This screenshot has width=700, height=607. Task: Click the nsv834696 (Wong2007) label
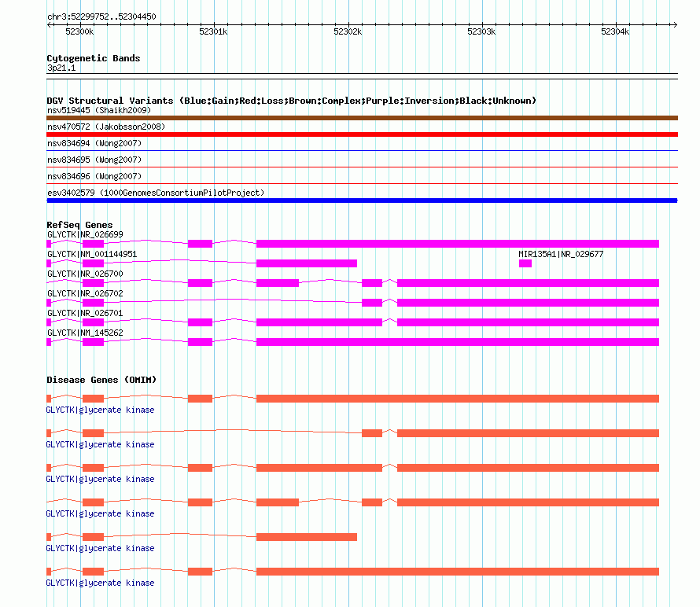[x=94, y=176]
